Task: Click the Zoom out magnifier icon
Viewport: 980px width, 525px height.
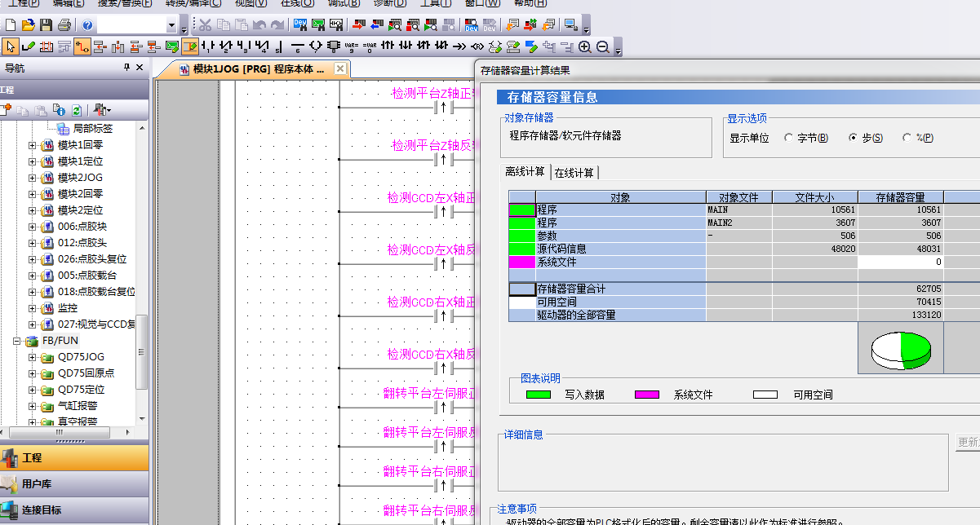Action: [603, 46]
